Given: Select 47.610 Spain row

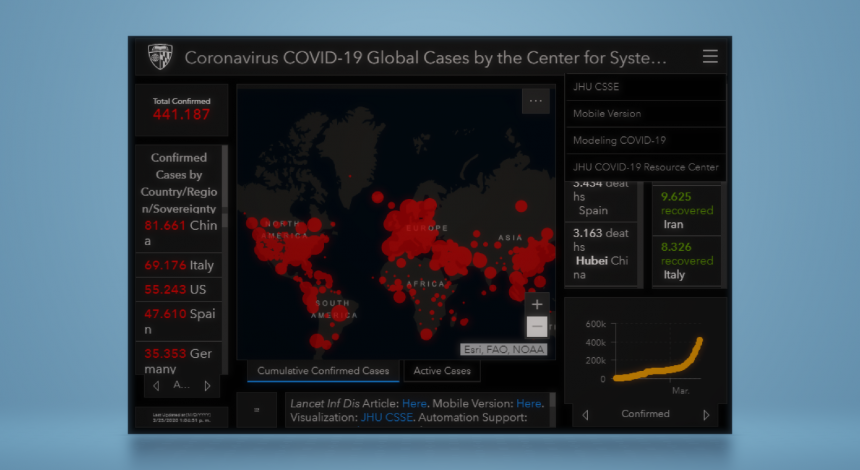Looking at the screenshot, I should (x=179, y=321).
